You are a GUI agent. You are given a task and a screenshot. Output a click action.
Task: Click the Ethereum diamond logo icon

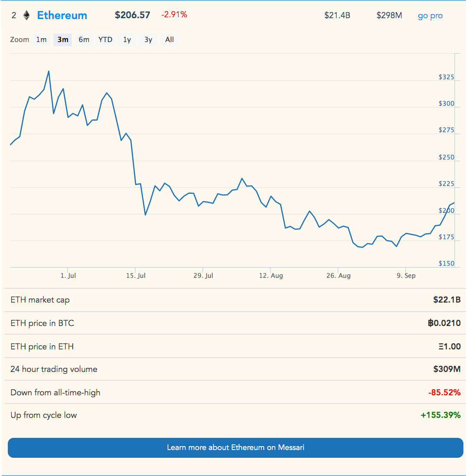[26, 16]
